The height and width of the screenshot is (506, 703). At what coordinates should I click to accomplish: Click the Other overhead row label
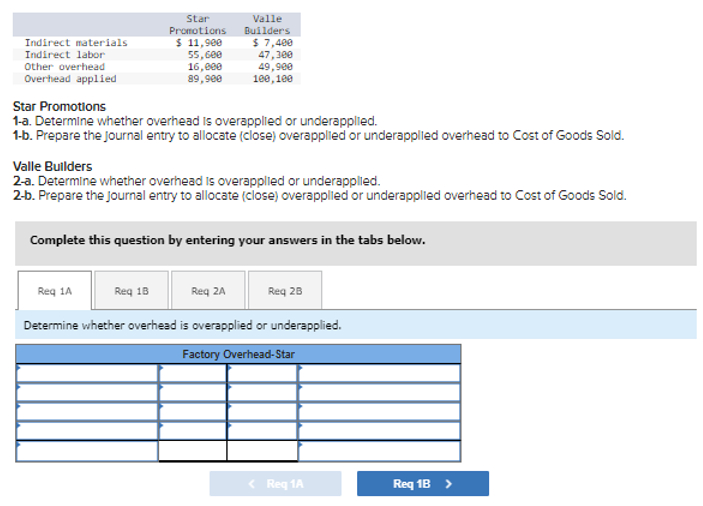[65, 67]
